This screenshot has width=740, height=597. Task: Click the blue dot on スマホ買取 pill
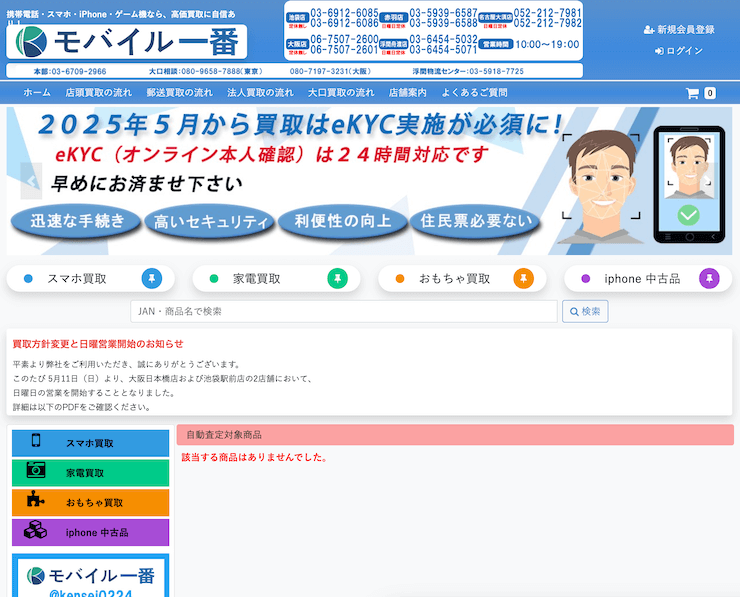[28, 279]
